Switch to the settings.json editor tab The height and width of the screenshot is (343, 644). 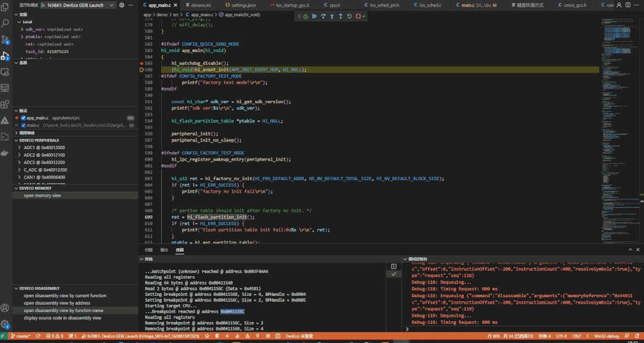coord(242,5)
